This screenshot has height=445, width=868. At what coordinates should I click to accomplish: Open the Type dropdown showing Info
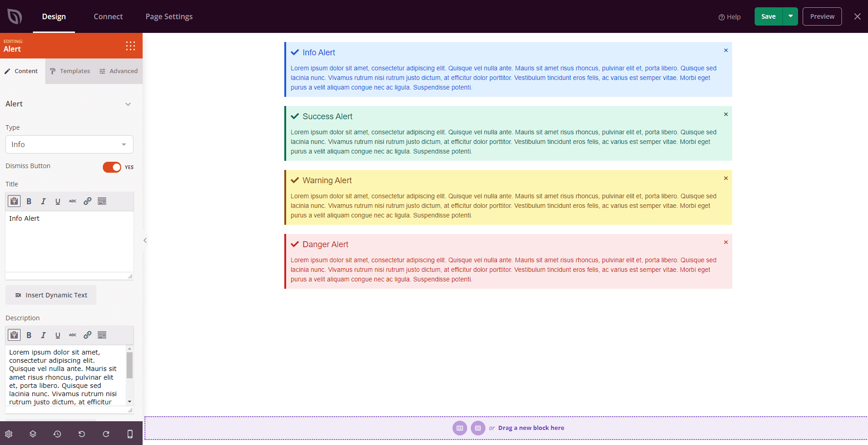[69, 144]
